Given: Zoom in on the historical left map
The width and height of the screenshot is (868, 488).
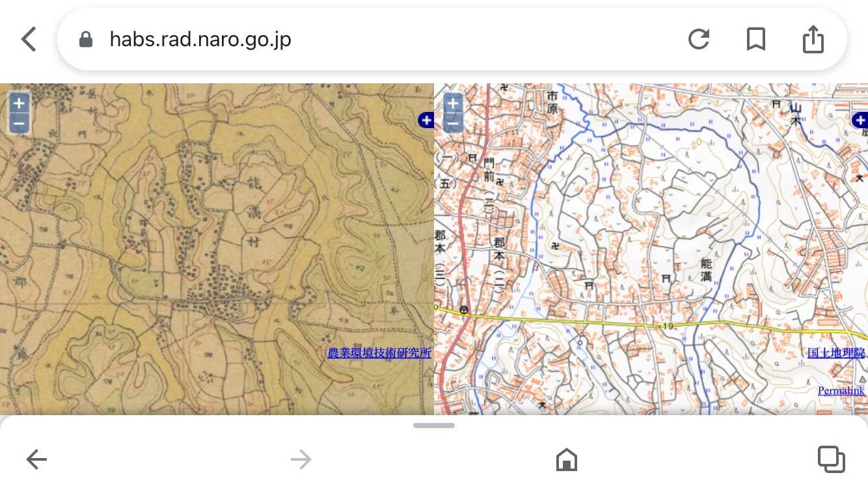Looking at the screenshot, I should point(19,103).
